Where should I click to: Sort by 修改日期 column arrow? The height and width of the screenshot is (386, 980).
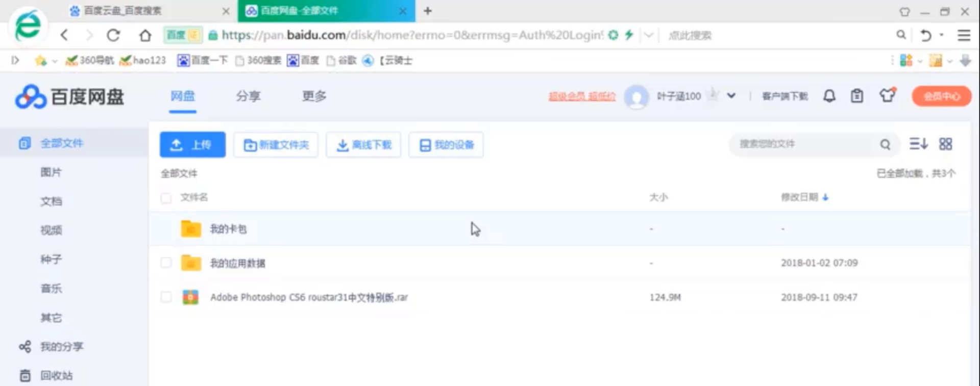(825, 197)
